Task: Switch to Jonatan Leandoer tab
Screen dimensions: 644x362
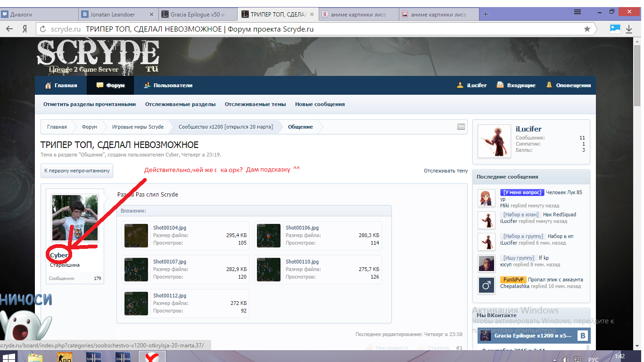Action: click(x=115, y=15)
